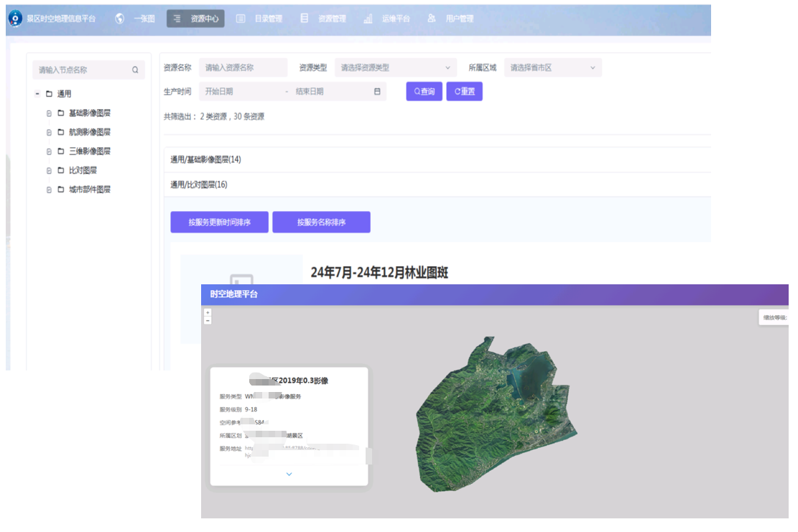Expand the 航测影像图层 node toggle
The width and height of the screenshot is (798, 532).
point(49,133)
